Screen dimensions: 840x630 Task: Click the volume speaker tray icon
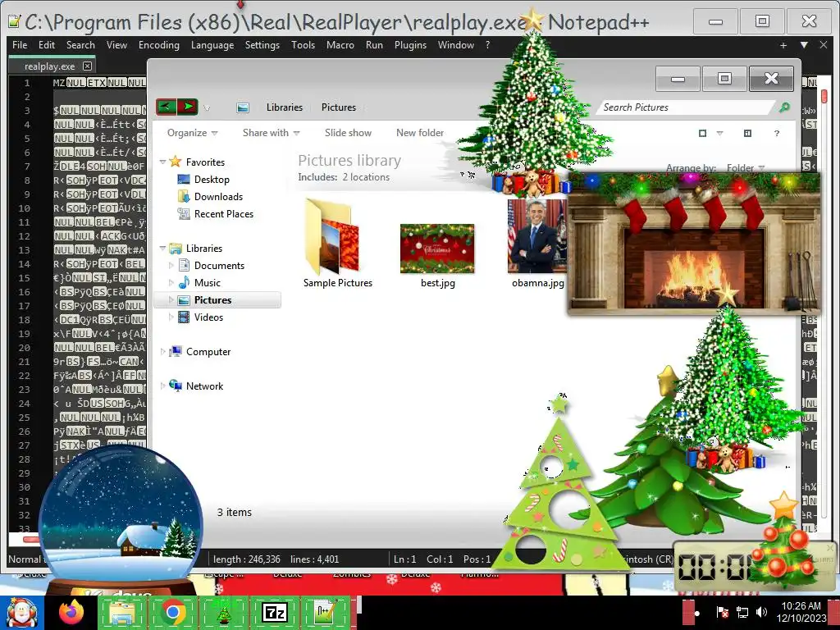(761, 612)
